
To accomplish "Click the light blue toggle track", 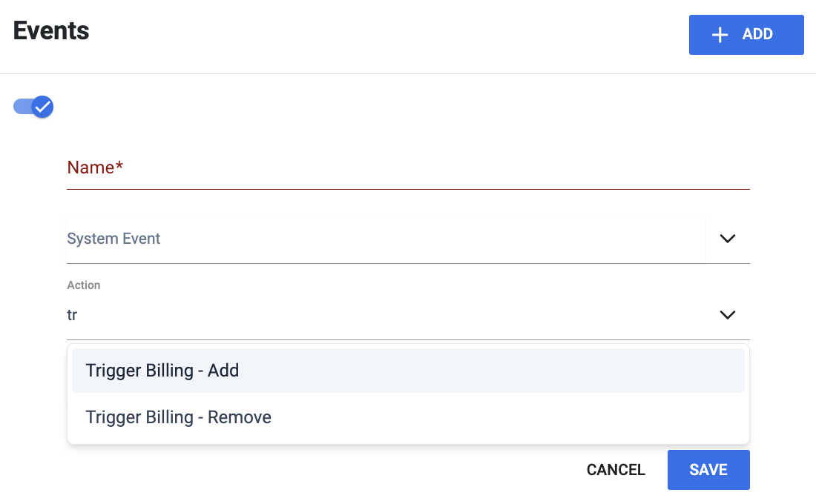I will (22, 107).
